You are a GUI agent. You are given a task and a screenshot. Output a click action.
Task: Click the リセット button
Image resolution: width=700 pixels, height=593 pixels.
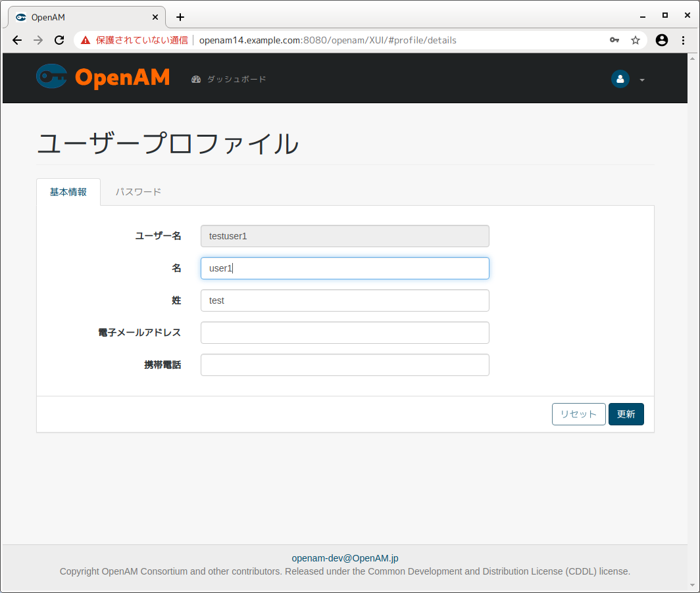[578, 414]
